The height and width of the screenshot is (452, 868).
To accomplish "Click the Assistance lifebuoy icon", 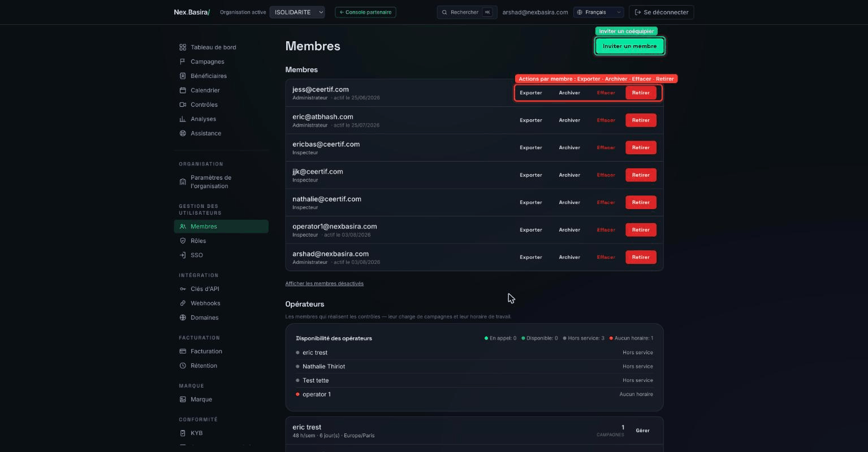I will pos(183,133).
